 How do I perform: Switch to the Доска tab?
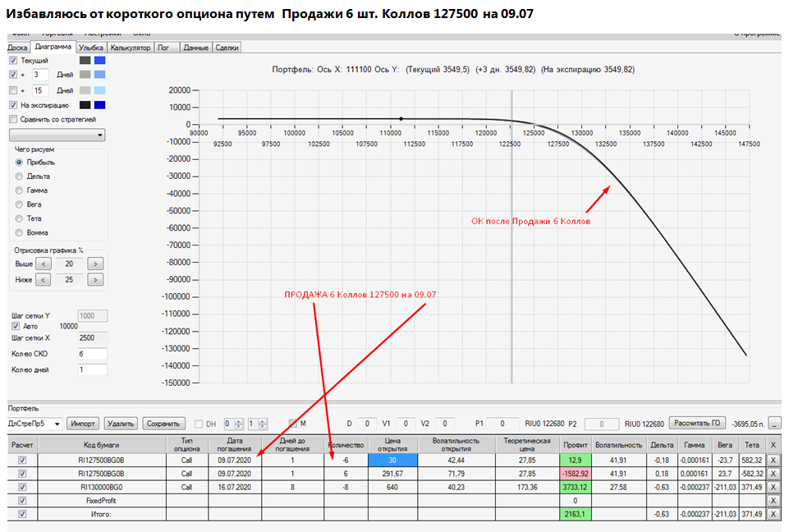[18, 48]
